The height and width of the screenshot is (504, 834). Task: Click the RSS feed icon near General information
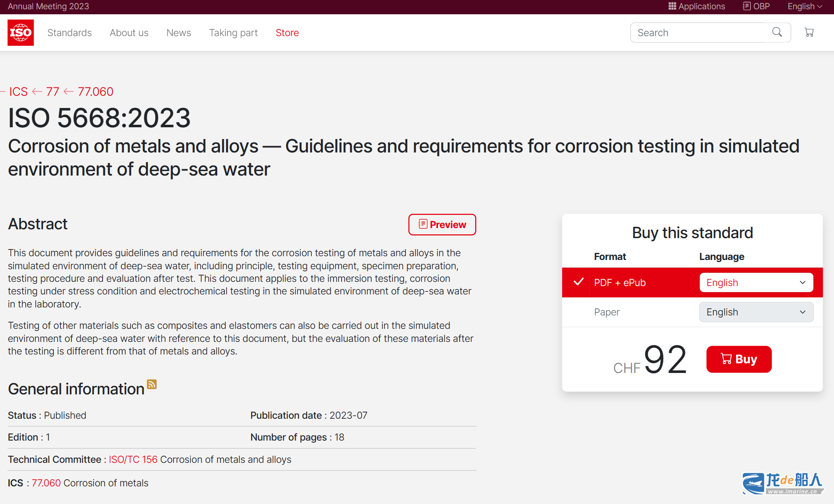click(152, 384)
